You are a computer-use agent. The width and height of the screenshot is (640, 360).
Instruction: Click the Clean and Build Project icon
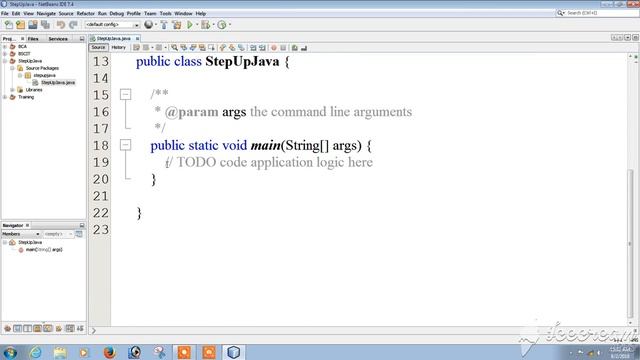point(177,25)
